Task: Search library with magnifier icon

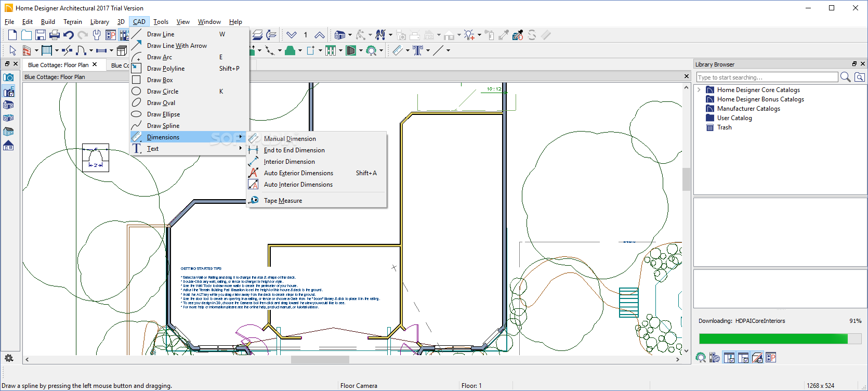Action: coord(846,77)
